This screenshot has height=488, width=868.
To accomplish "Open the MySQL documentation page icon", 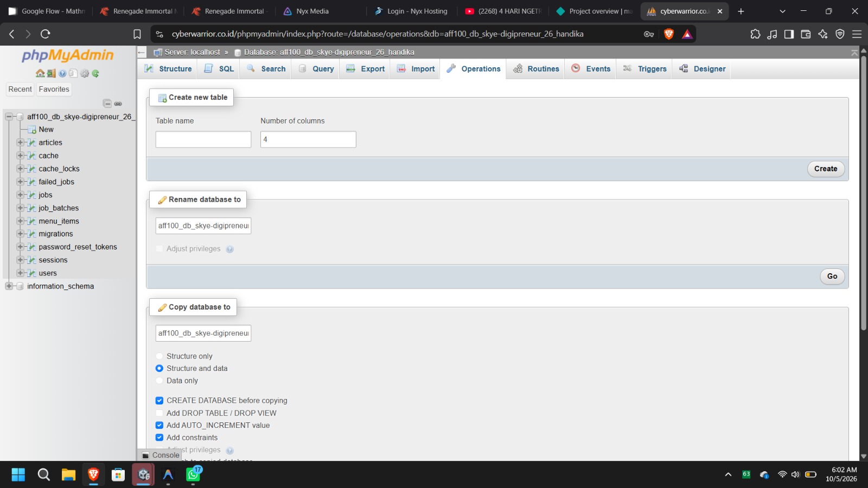I will click(73, 73).
